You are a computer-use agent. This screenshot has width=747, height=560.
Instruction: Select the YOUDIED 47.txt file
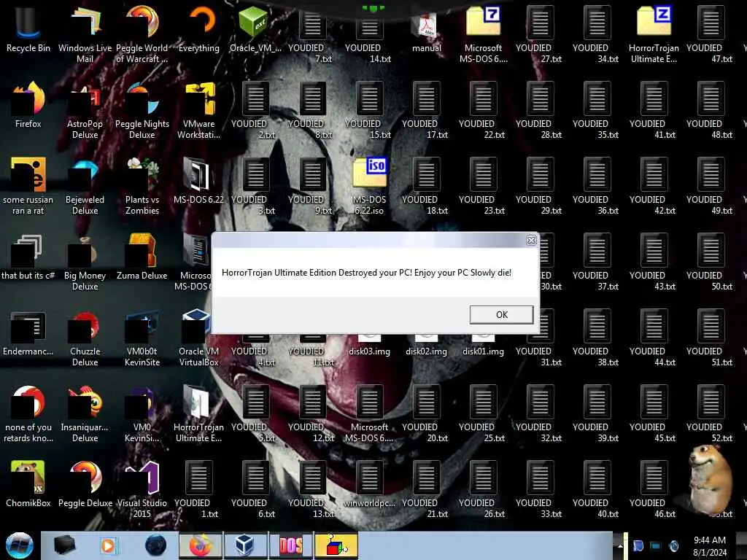pos(711,35)
